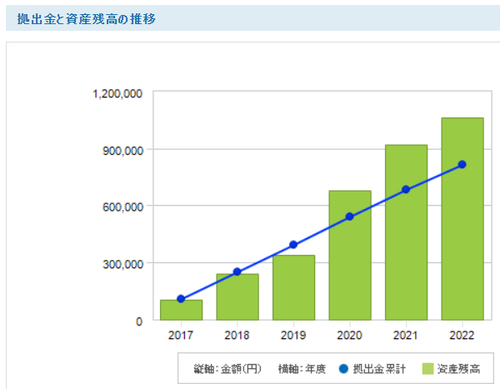This screenshot has width=500, height=389.
Task: Click the green 資産残高 legend swatch
Action: (428, 369)
